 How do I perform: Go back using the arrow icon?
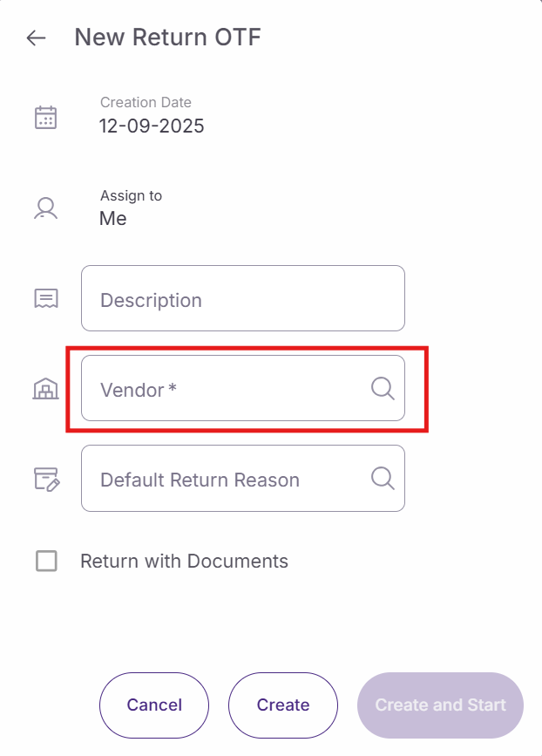36,37
